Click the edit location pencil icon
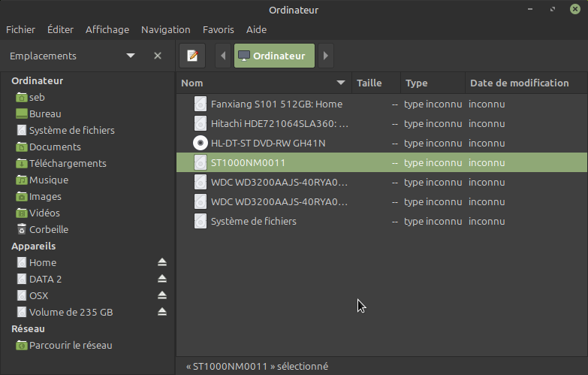This screenshot has width=588, height=375. click(192, 56)
